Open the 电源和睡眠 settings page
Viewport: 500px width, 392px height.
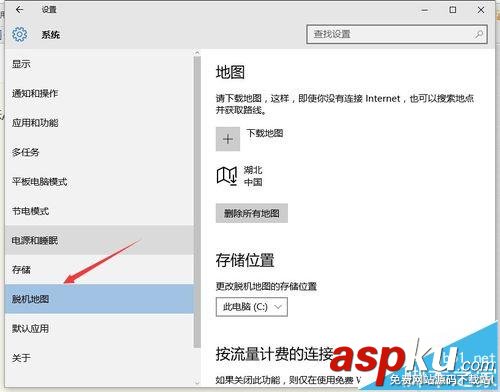coord(99,240)
